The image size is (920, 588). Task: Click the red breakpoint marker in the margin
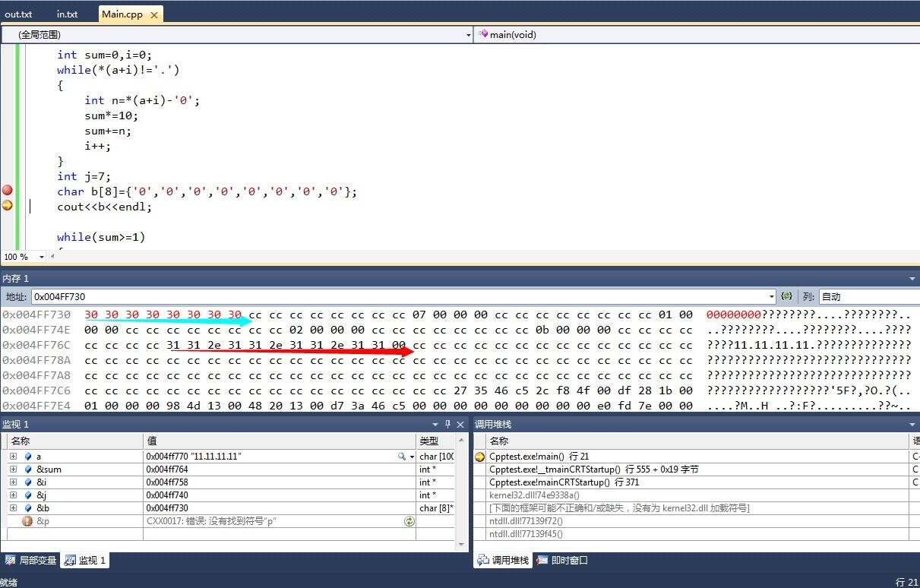7,191
